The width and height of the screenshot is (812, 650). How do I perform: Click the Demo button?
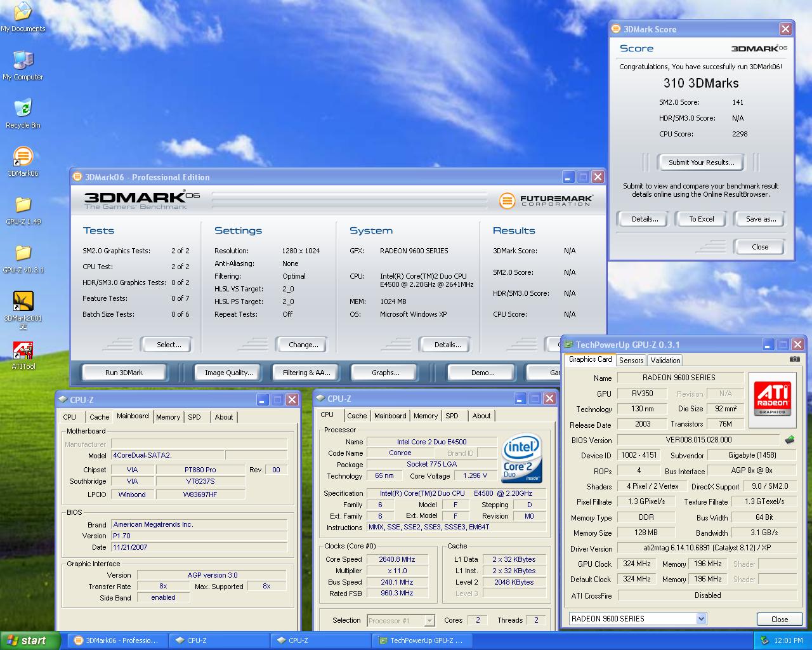point(483,373)
